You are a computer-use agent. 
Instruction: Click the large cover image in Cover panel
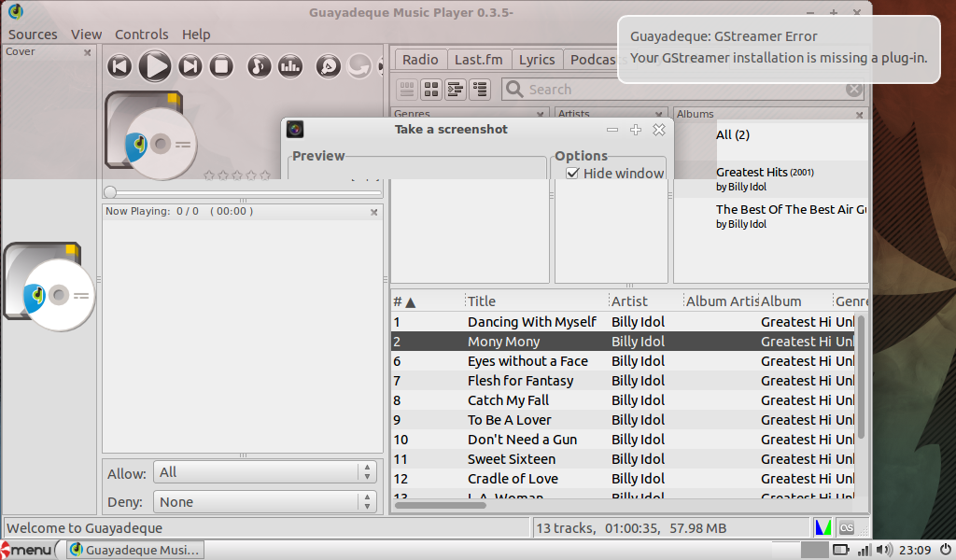tap(49, 287)
